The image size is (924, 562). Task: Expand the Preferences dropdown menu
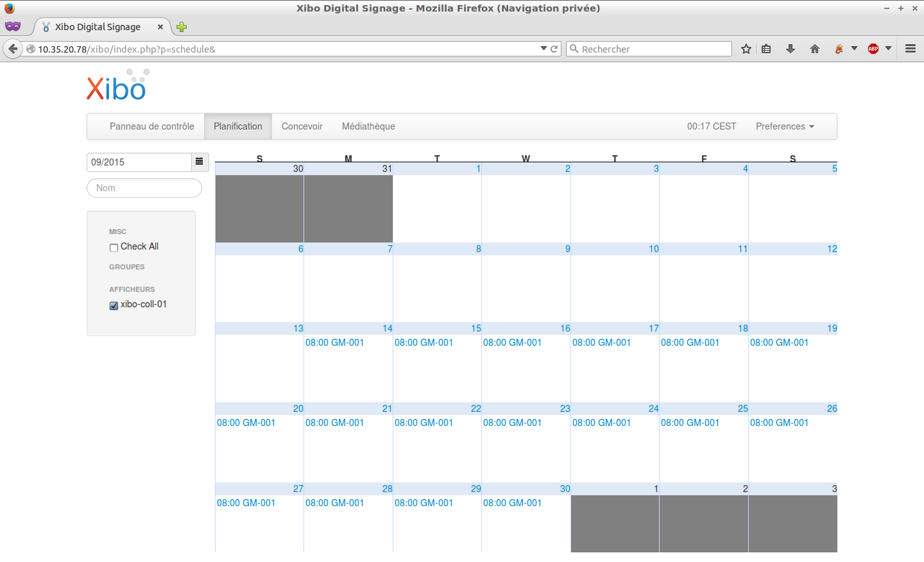tap(784, 126)
